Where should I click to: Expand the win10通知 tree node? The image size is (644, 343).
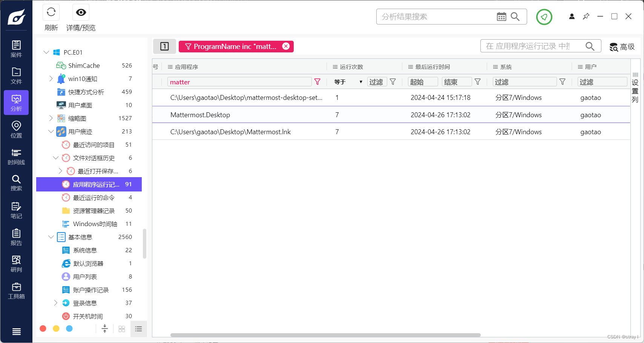pos(51,78)
